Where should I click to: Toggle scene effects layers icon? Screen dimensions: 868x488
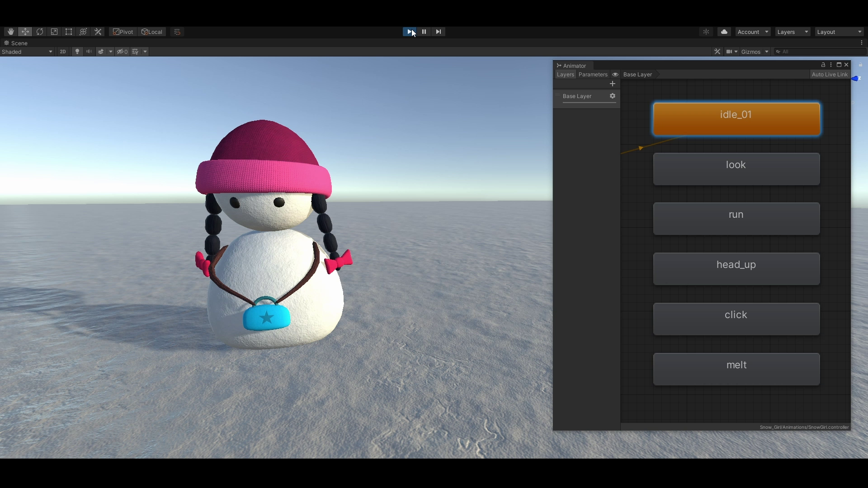(101, 52)
